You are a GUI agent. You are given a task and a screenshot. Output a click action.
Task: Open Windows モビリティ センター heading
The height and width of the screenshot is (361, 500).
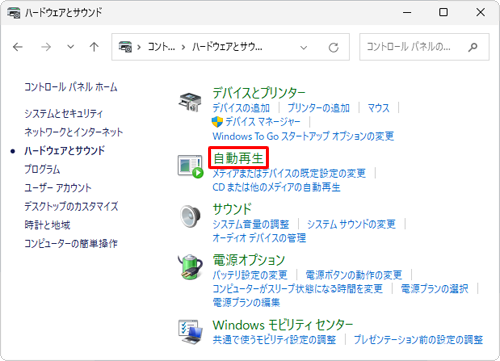(283, 325)
